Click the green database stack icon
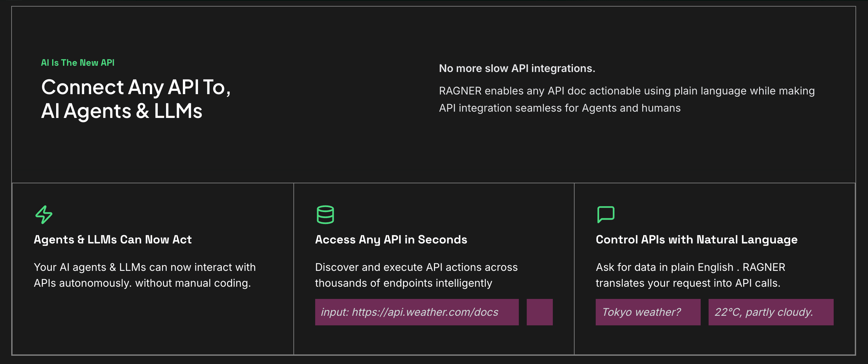Viewport: 868px width, 364px height. coord(325,215)
